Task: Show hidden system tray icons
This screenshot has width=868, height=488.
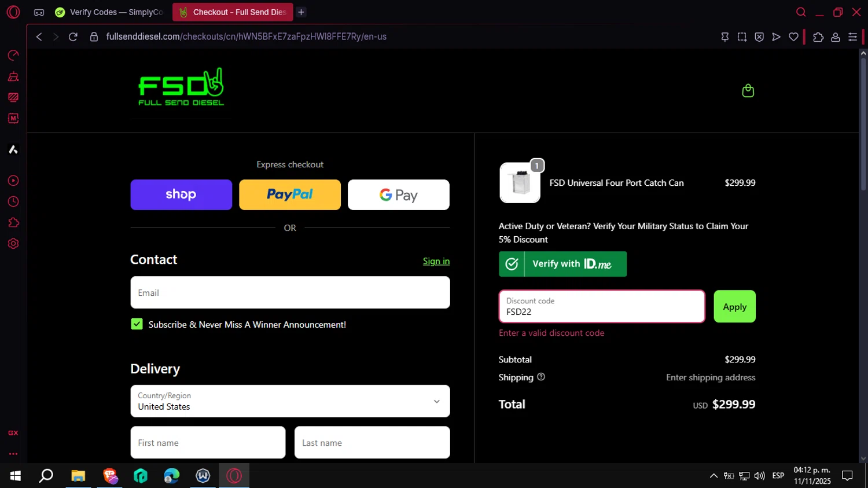Action: (713, 476)
